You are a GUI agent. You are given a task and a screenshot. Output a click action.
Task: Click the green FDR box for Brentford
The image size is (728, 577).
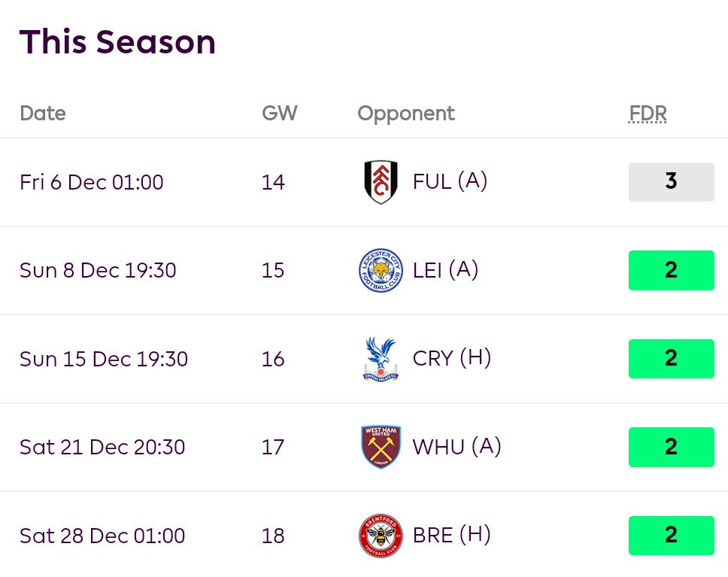pyautogui.click(x=671, y=536)
